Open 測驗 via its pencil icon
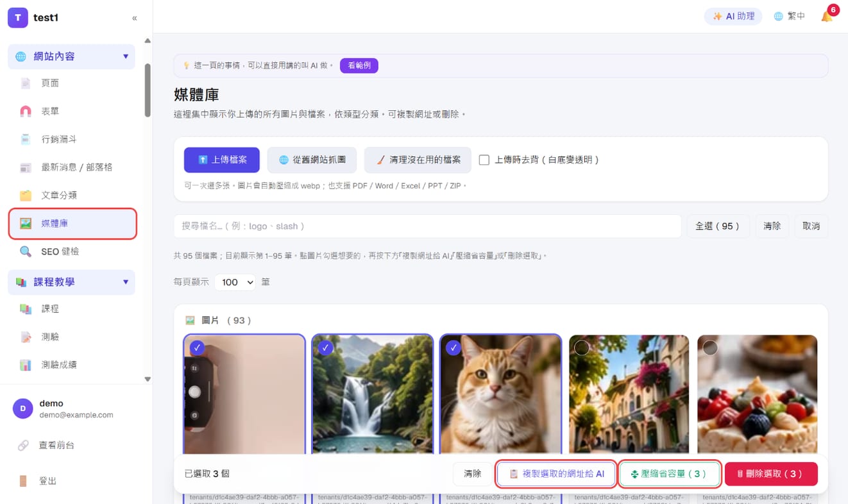The height and width of the screenshot is (504, 848). (26, 337)
